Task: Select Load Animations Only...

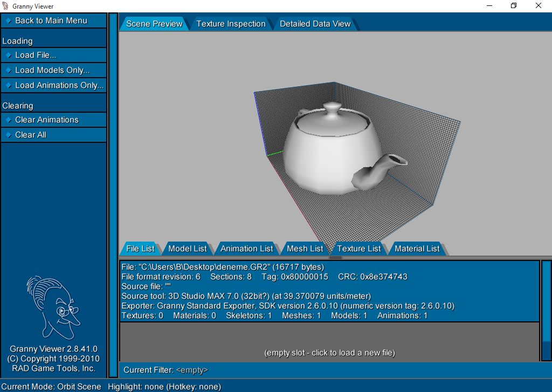Action: point(54,85)
